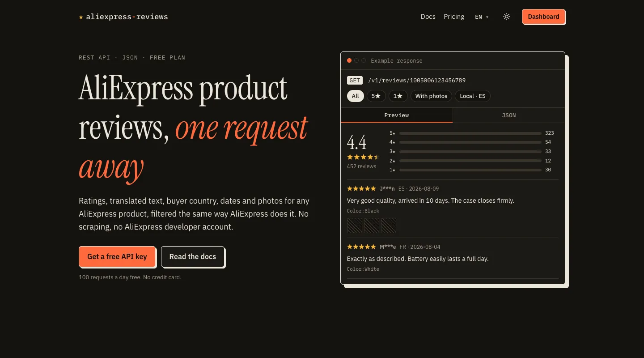Open the Docs page from navigation

click(428, 17)
